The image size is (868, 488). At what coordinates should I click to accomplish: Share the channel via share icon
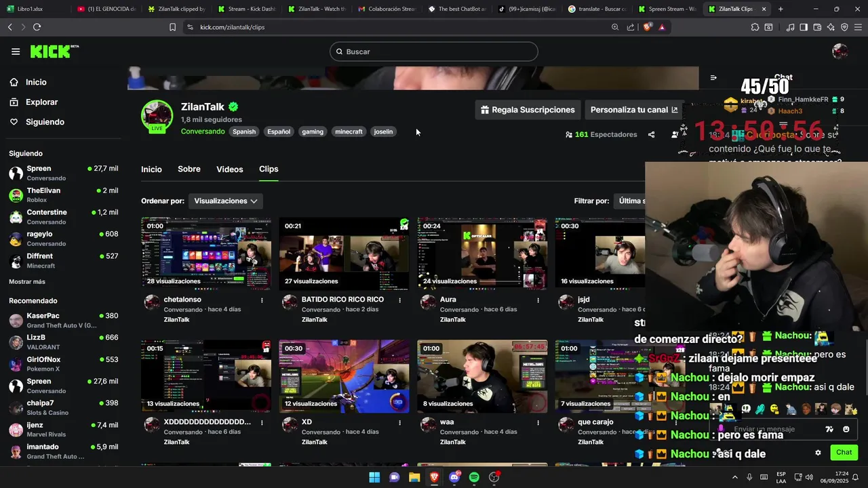651,134
